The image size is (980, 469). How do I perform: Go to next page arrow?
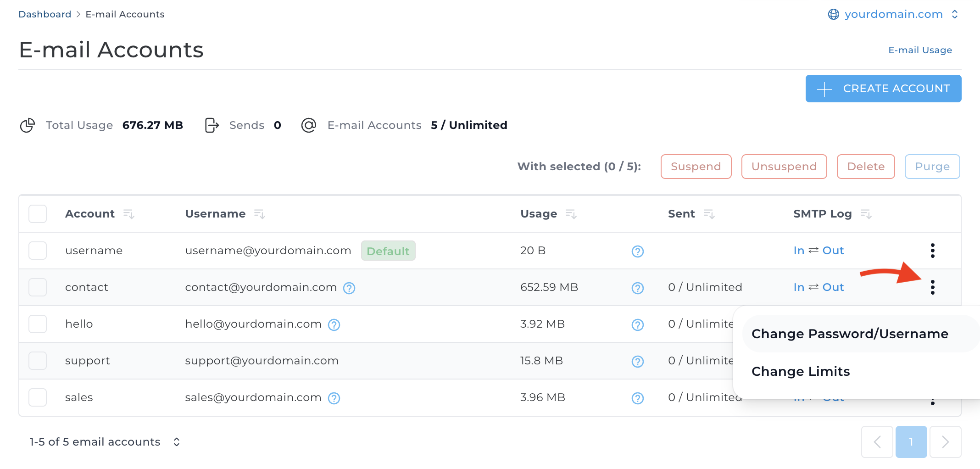pyautogui.click(x=945, y=442)
